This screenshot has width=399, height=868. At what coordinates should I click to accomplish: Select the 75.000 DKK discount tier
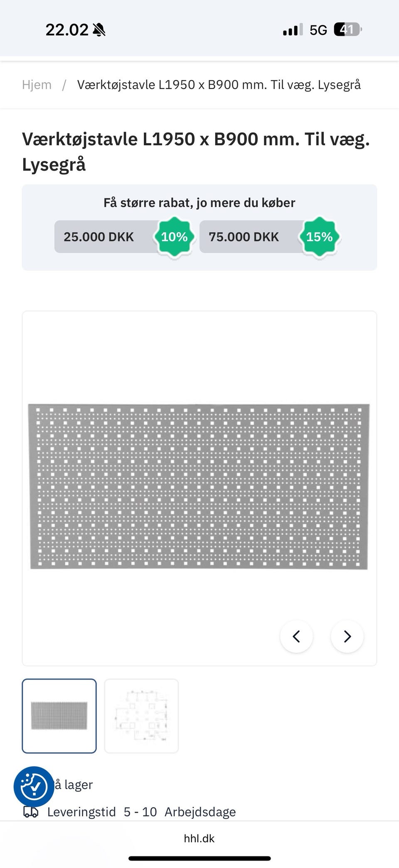point(244,237)
